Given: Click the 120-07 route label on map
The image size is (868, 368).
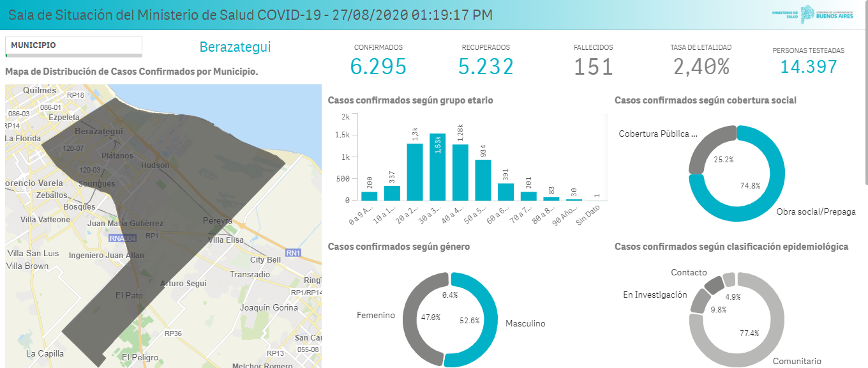Looking at the screenshot, I should 73,148.
